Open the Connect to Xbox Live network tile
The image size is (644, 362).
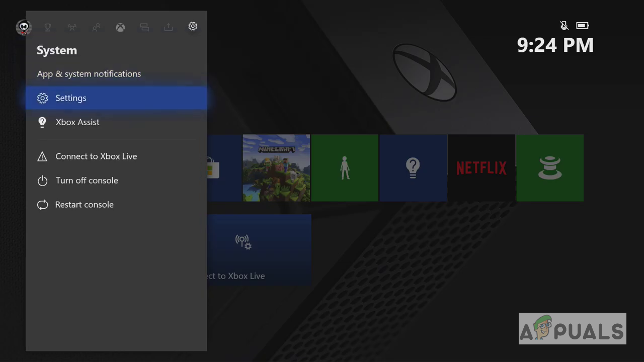(x=259, y=250)
